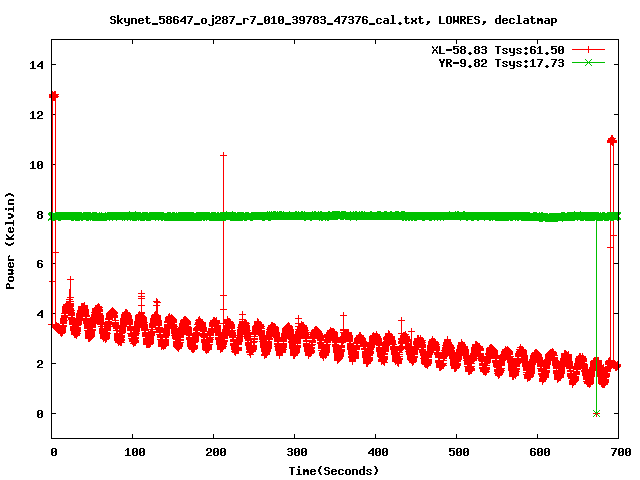640x480 pixels.
Task: Click the 4 tick label on the y-axis
Action: click(x=40, y=314)
